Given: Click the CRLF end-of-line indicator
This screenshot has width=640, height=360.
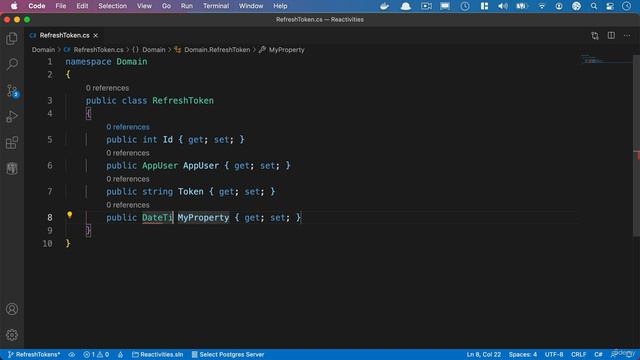Looking at the screenshot, I should (578, 354).
